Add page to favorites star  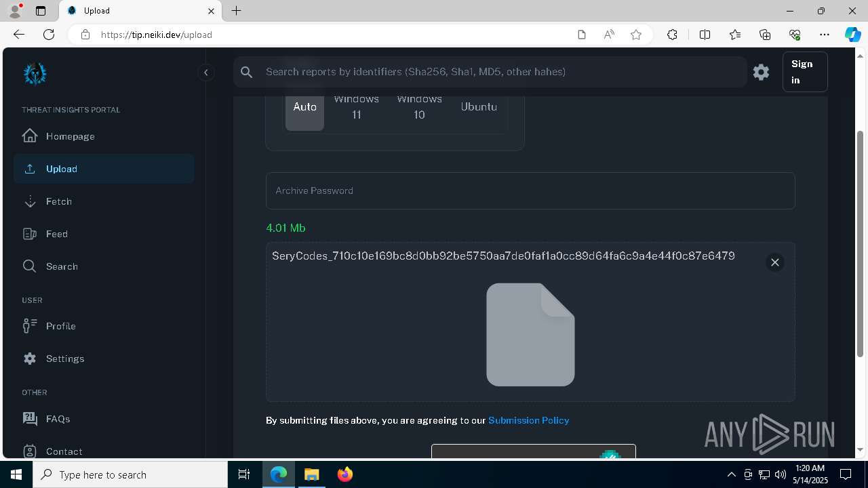coord(636,35)
